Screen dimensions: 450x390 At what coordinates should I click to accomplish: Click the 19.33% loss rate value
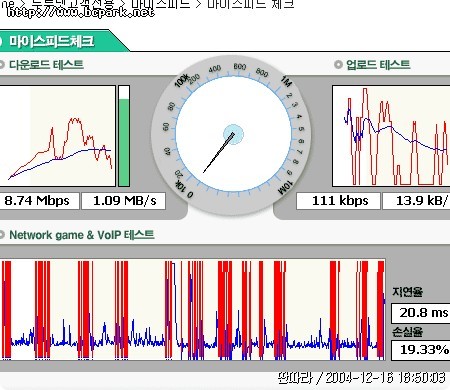pos(421,350)
